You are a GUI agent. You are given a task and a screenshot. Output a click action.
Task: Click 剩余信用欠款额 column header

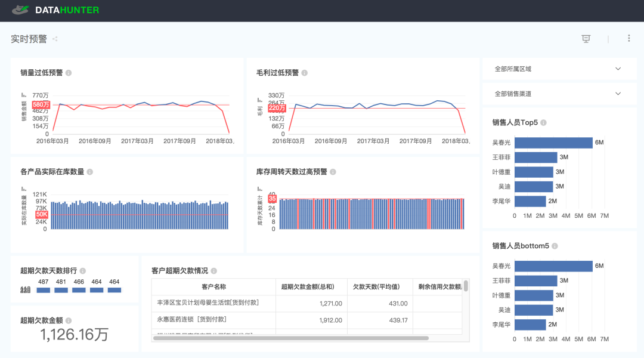point(438,287)
